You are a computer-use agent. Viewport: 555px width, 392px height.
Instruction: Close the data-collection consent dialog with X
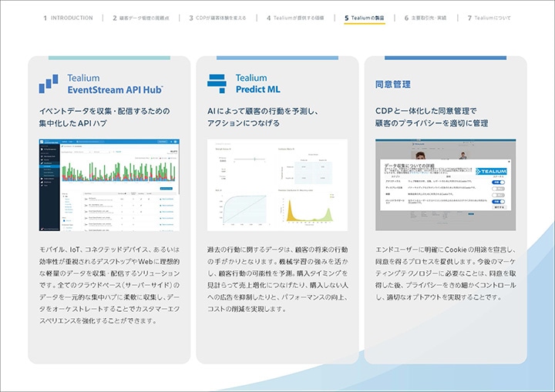coord(509,162)
